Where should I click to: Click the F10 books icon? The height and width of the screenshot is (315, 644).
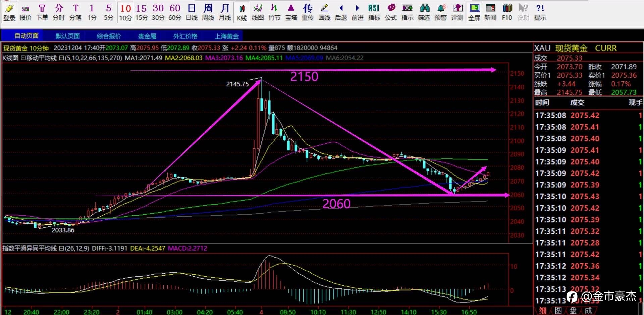tap(507, 12)
